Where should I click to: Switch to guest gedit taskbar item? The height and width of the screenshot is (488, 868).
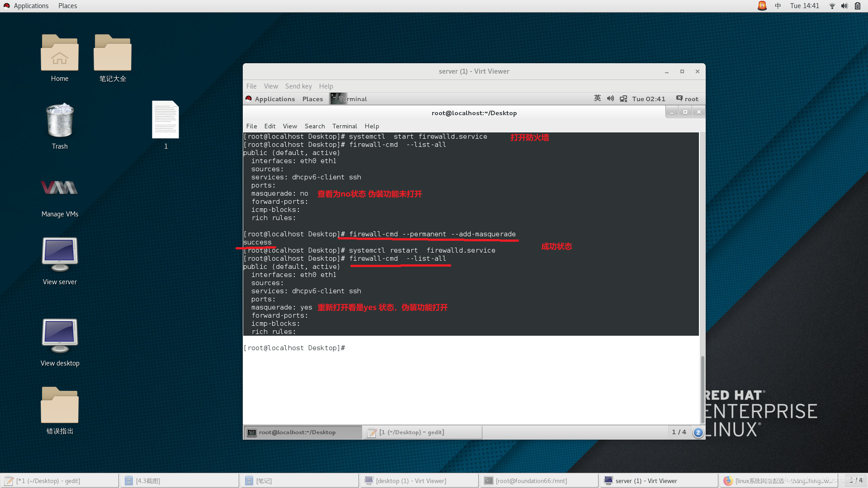point(423,432)
